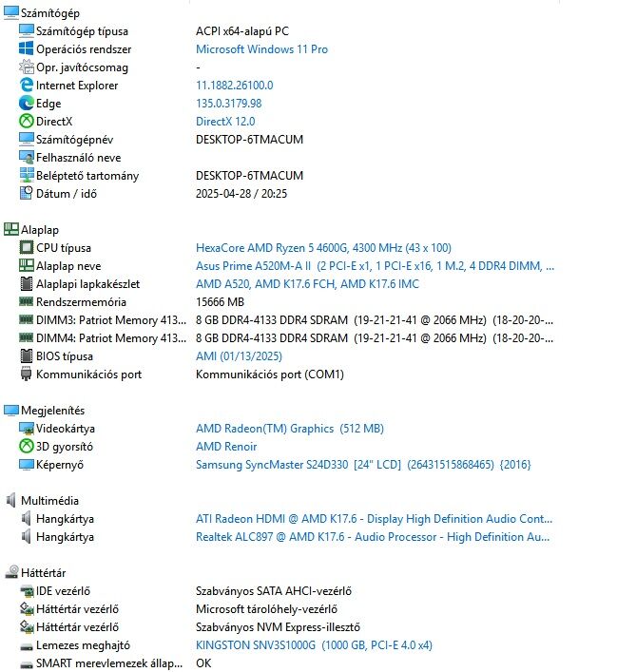Select the SMART status OK value
636x672 pixels.
(x=203, y=663)
